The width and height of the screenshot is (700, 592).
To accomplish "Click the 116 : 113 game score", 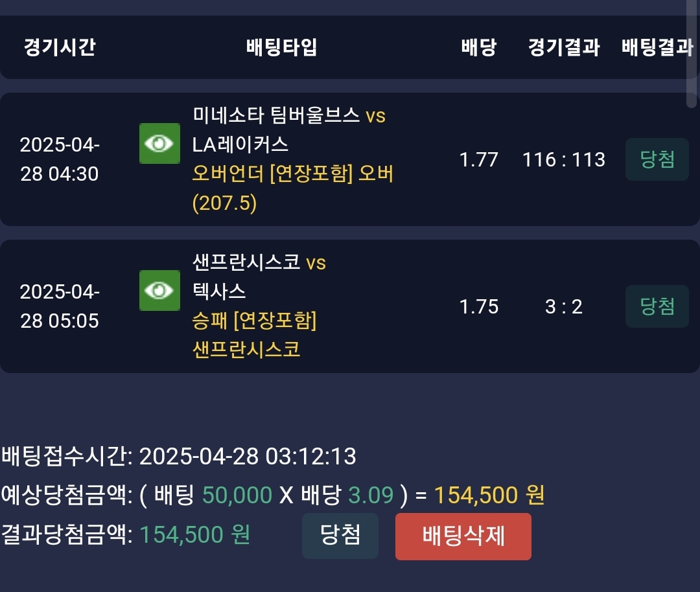I will pyautogui.click(x=564, y=160).
